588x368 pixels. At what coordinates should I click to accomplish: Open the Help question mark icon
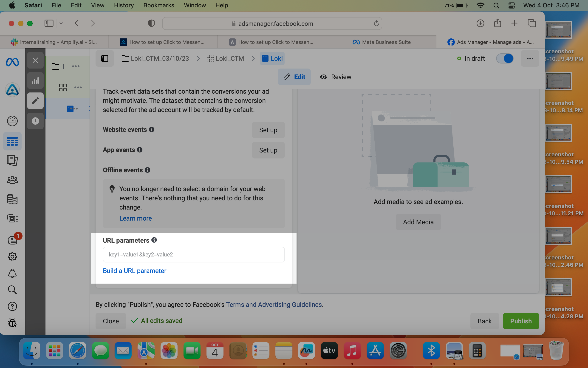pos(12,306)
